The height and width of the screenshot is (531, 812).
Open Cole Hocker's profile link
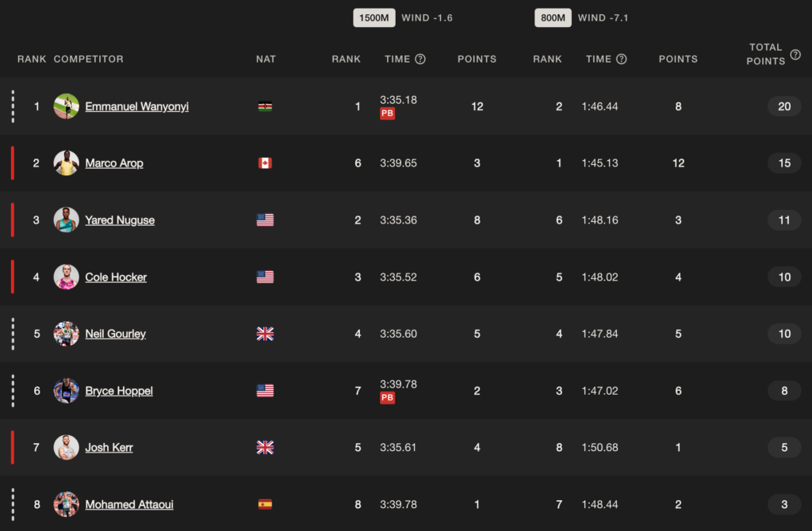pyautogui.click(x=116, y=277)
